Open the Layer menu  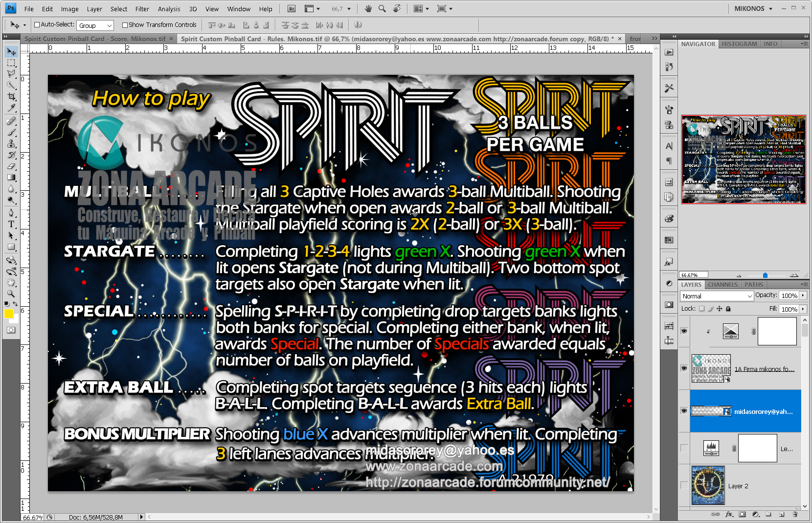[94, 9]
